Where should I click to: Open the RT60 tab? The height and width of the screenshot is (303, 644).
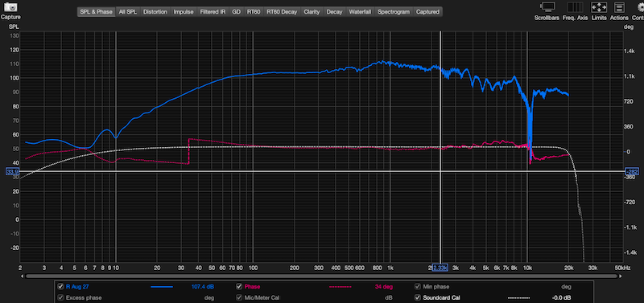254,12
